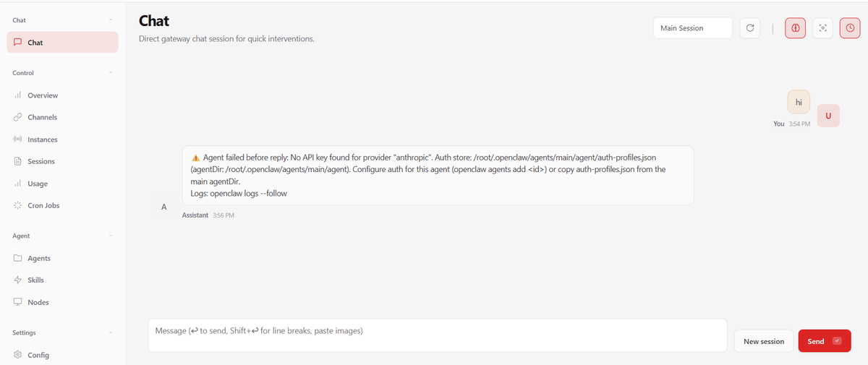Click the Nodes monitor icon
The width and height of the screenshot is (868, 365).
[x=17, y=302]
